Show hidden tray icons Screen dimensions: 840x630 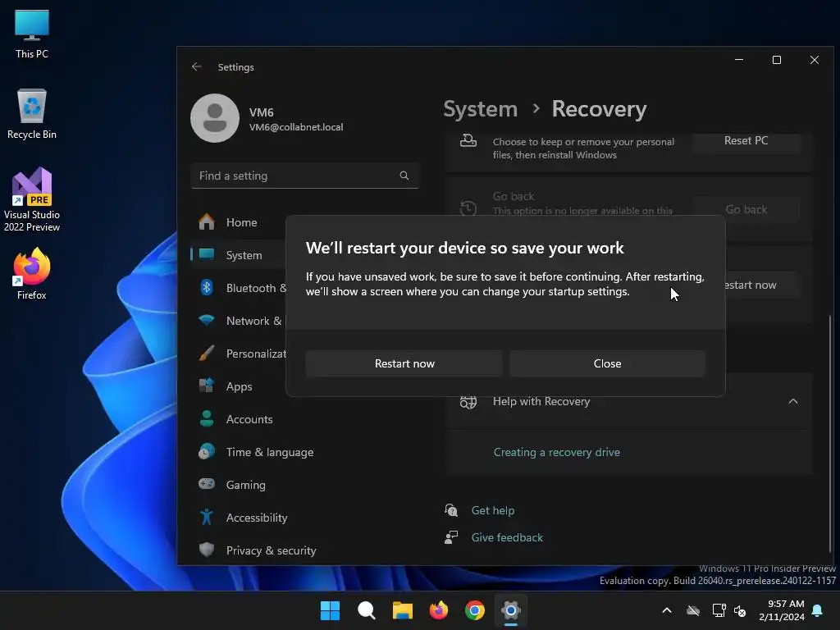coord(666,610)
